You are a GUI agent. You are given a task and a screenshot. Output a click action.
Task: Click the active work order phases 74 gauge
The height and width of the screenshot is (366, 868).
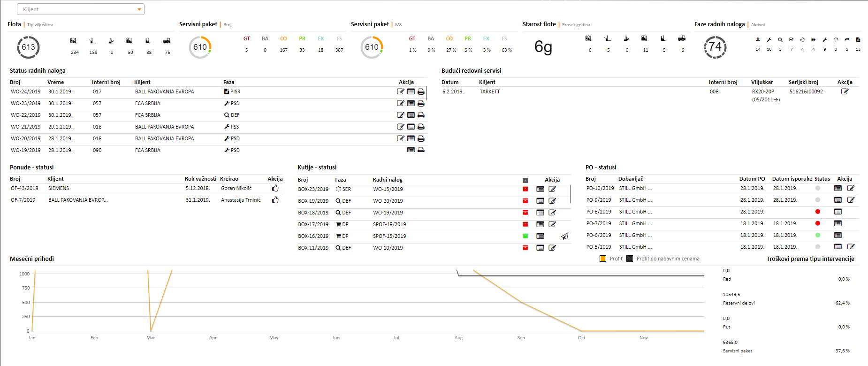tap(715, 47)
